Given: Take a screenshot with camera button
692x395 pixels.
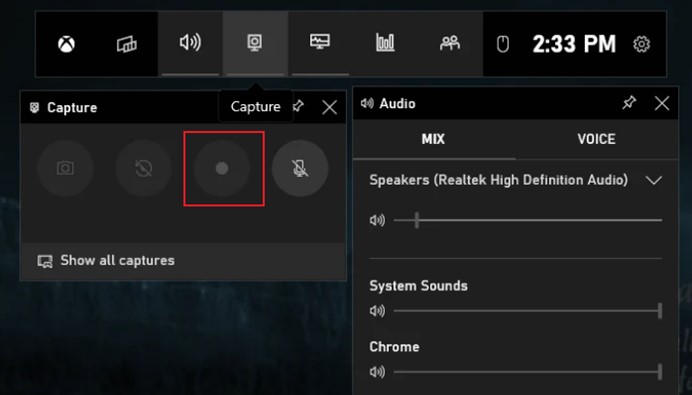Looking at the screenshot, I should point(65,168).
